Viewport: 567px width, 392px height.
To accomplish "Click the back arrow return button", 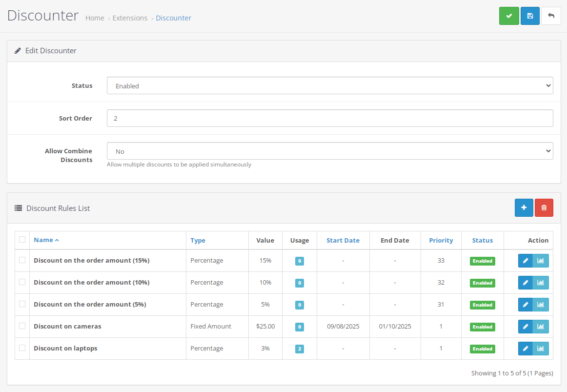I will click(x=551, y=16).
